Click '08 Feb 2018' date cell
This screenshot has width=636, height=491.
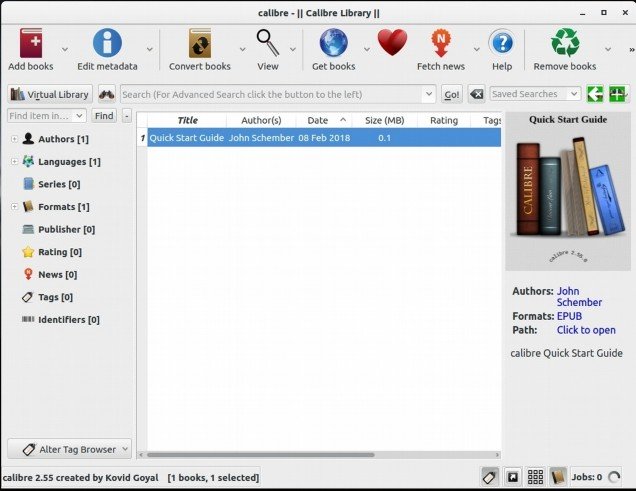coord(324,138)
